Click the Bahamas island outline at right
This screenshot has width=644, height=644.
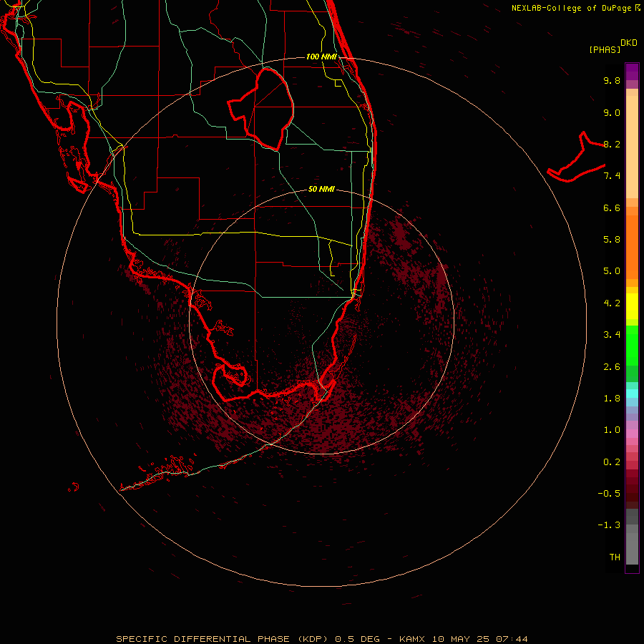[576, 157]
